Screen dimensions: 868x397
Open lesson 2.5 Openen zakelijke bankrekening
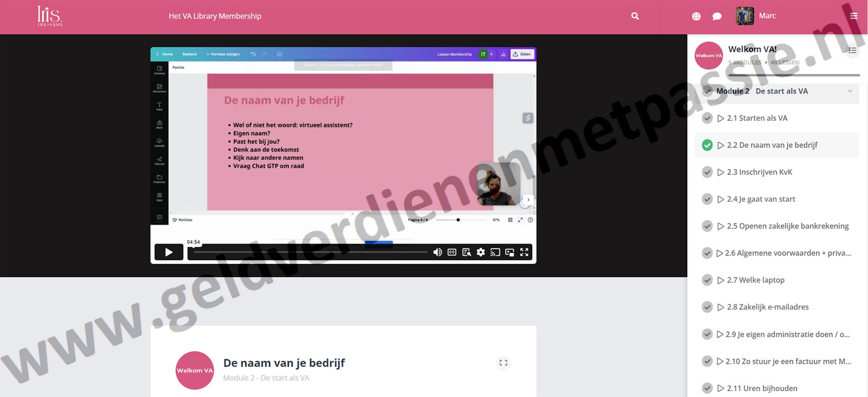788,226
